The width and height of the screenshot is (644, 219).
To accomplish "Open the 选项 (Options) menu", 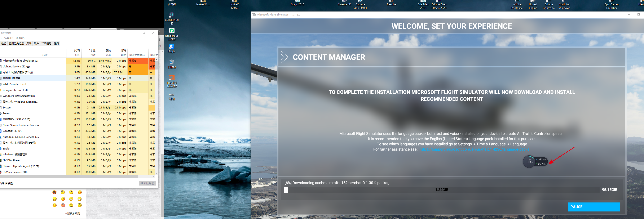I will pyautogui.click(x=9, y=38).
